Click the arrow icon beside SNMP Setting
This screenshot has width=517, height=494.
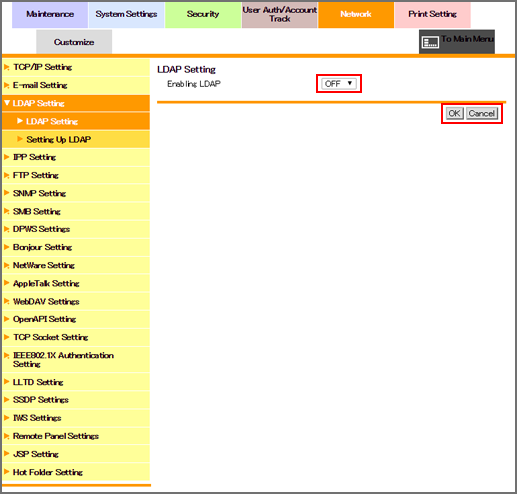pyautogui.click(x=7, y=193)
